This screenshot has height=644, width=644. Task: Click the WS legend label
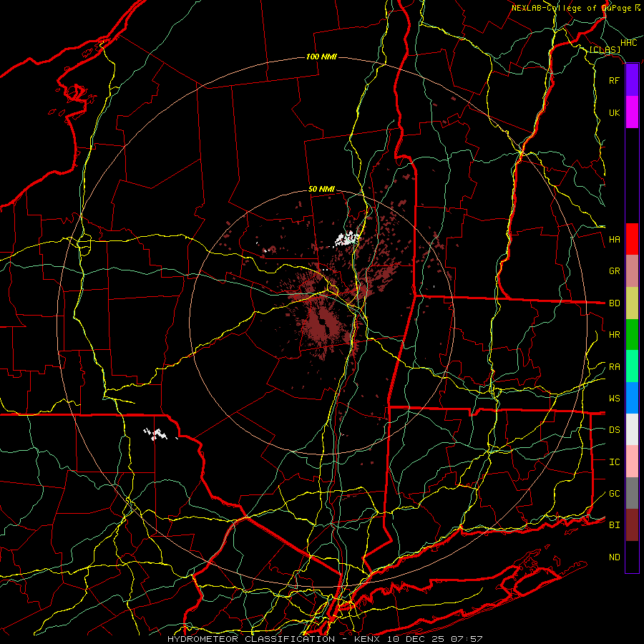pos(614,399)
